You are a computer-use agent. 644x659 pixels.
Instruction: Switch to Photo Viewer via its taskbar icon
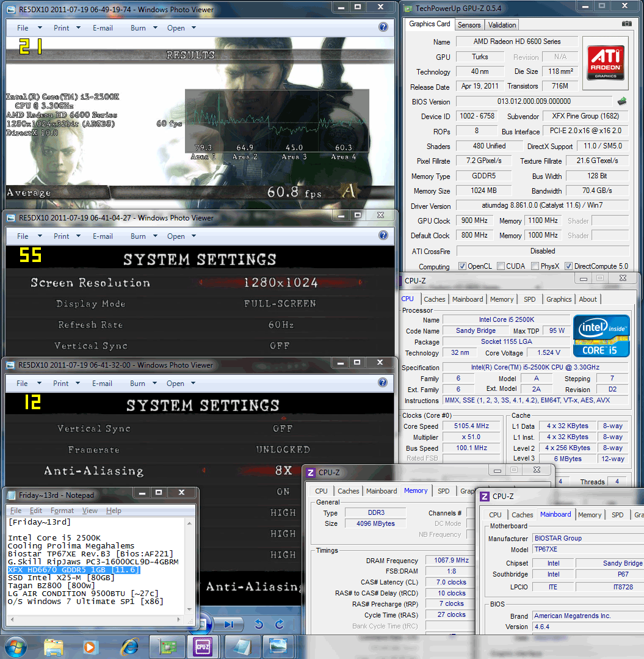click(x=278, y=647)
